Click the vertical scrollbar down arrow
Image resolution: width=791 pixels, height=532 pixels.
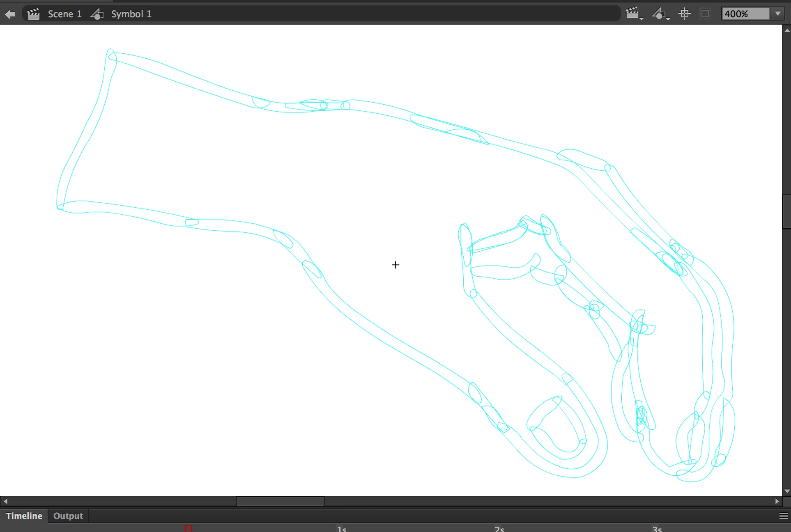(x=787, y=491)
